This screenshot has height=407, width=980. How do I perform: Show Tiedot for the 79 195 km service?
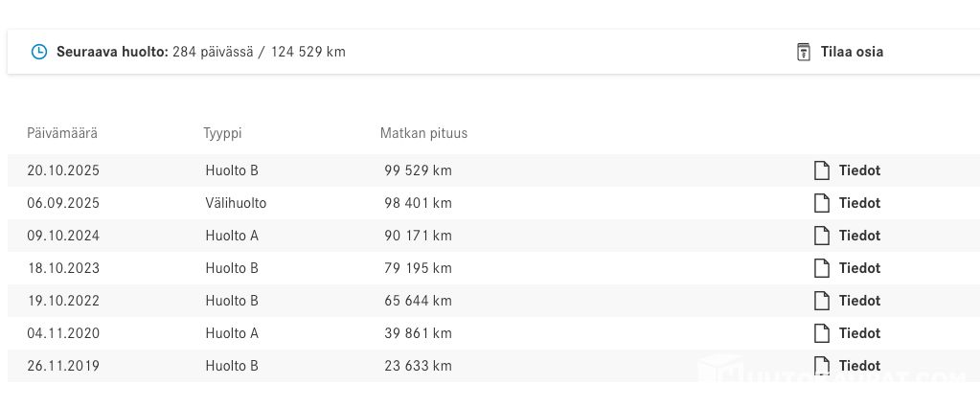[859, 268]
